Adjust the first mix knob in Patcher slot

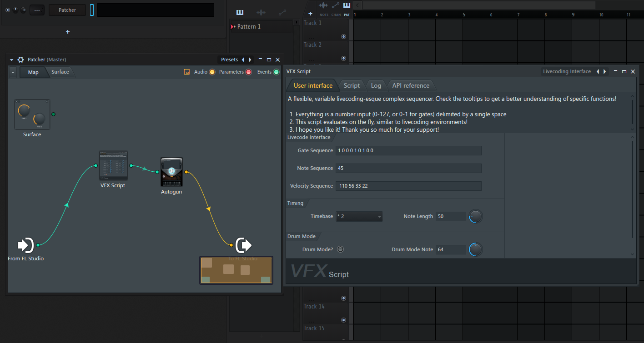click(16, 10)
